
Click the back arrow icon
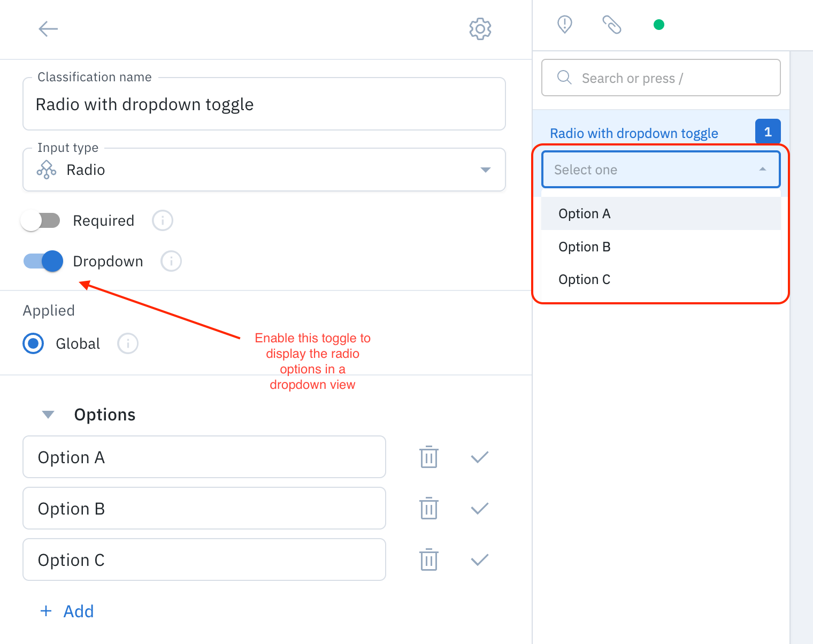point(48,29)
